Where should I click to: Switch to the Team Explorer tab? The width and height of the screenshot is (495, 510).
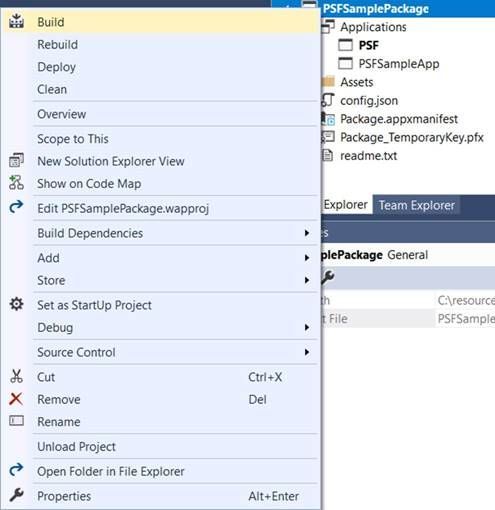click(x=417, y=205)
